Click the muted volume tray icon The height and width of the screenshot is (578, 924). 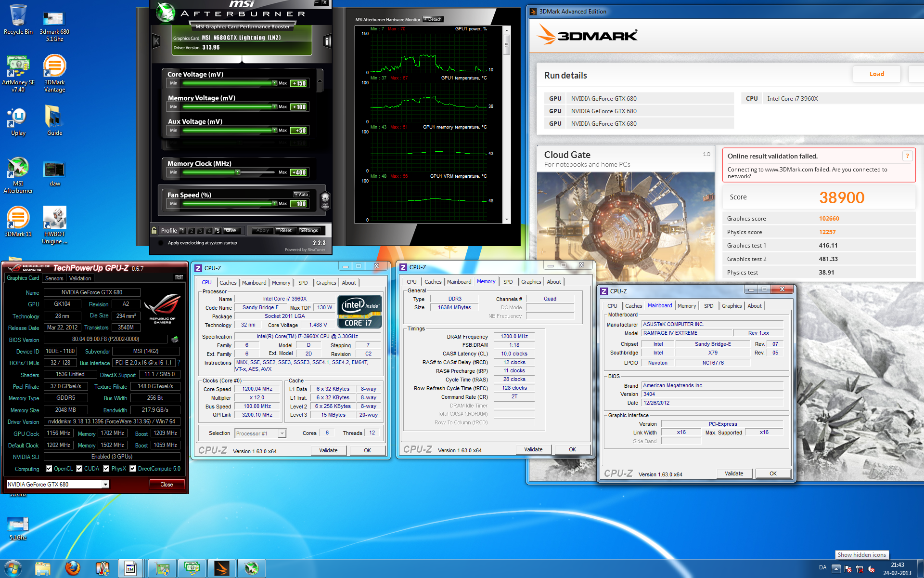pyautogui.click(x=871, y=569)
